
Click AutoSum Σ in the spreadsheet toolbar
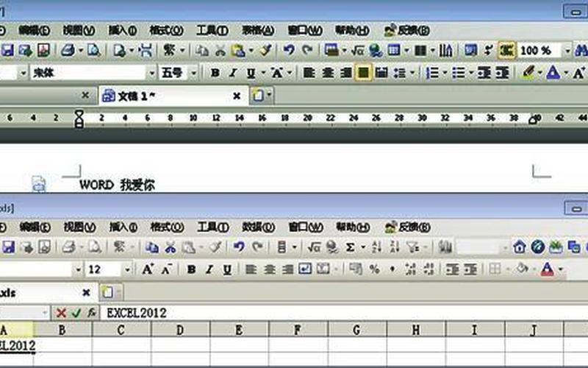click(x=350, y=247)
